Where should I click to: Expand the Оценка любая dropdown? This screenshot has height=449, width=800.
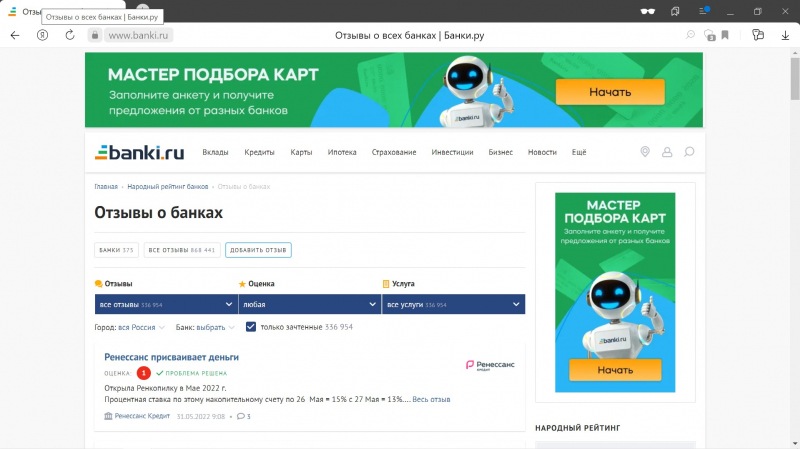pos(310,304)
